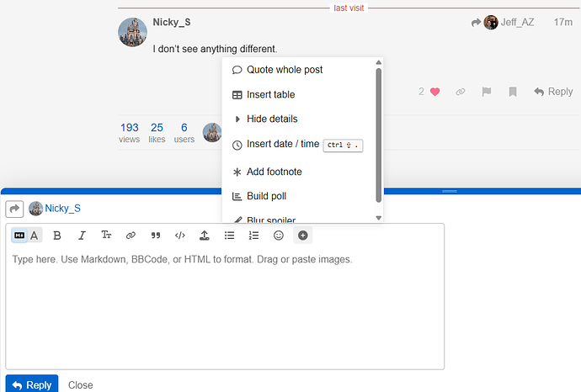The width and height of the screenshot is (581, 392).
Task: Insert preformatted code using the code icon
Action: (179, 236)
